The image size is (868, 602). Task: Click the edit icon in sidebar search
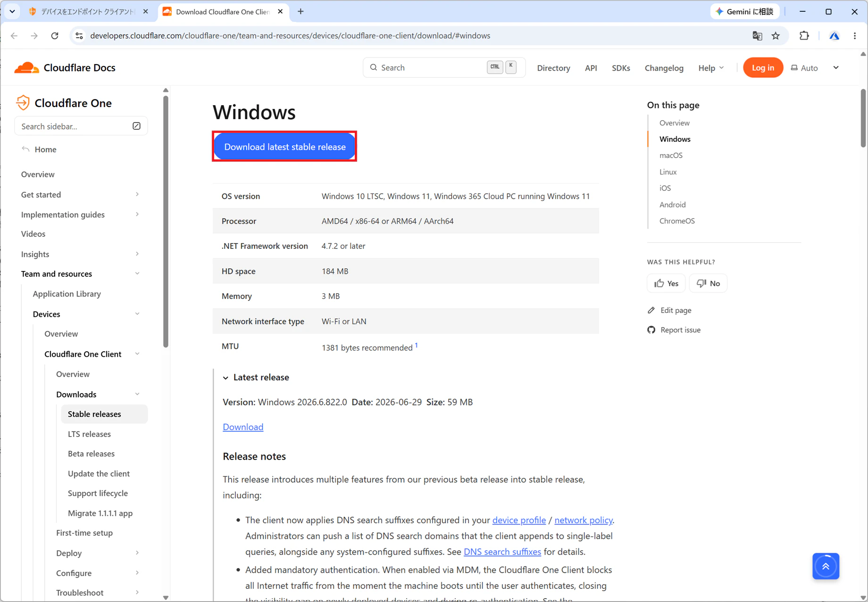tap(136, 126)
